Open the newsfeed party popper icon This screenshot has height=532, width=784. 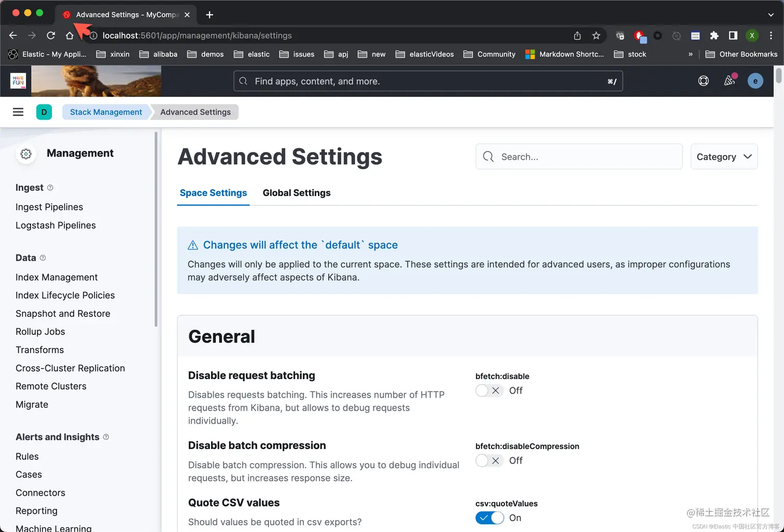(x=730, y=80)
